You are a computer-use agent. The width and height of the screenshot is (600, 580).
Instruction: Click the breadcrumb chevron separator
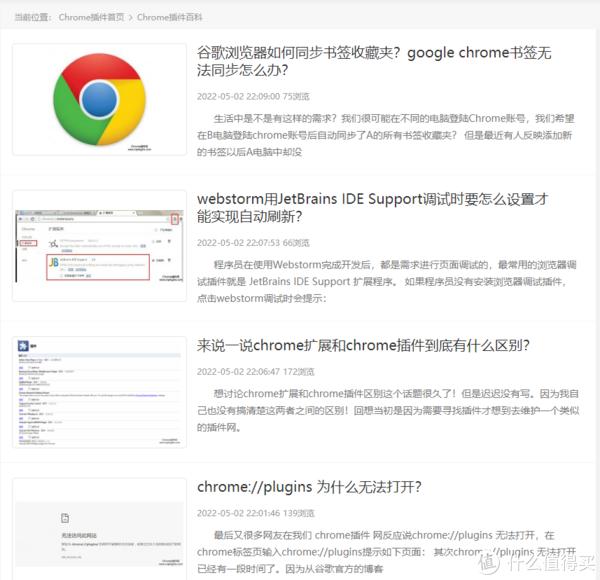point(130,18)
